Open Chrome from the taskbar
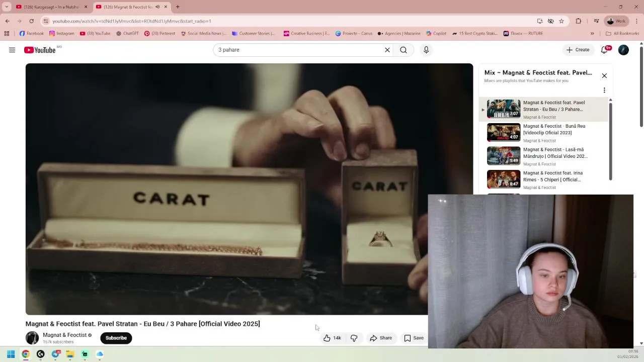The width and height of the screenshot is (644, 362). [26, 354]
